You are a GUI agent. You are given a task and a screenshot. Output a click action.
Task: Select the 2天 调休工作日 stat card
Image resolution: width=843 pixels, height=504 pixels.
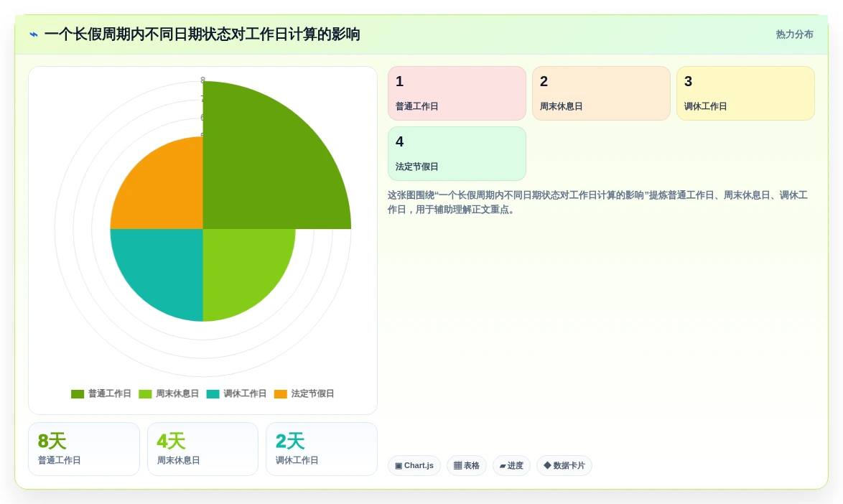click(322, 449)
